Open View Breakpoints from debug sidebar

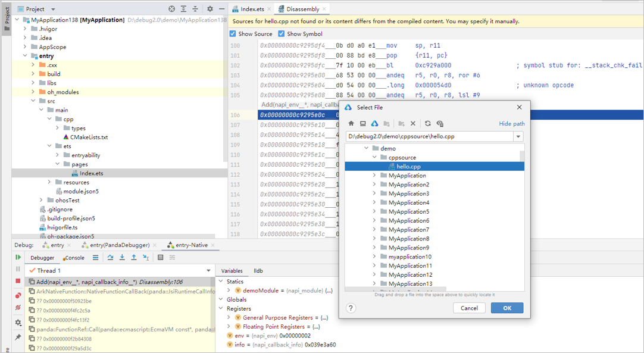[x=18, y=295]
